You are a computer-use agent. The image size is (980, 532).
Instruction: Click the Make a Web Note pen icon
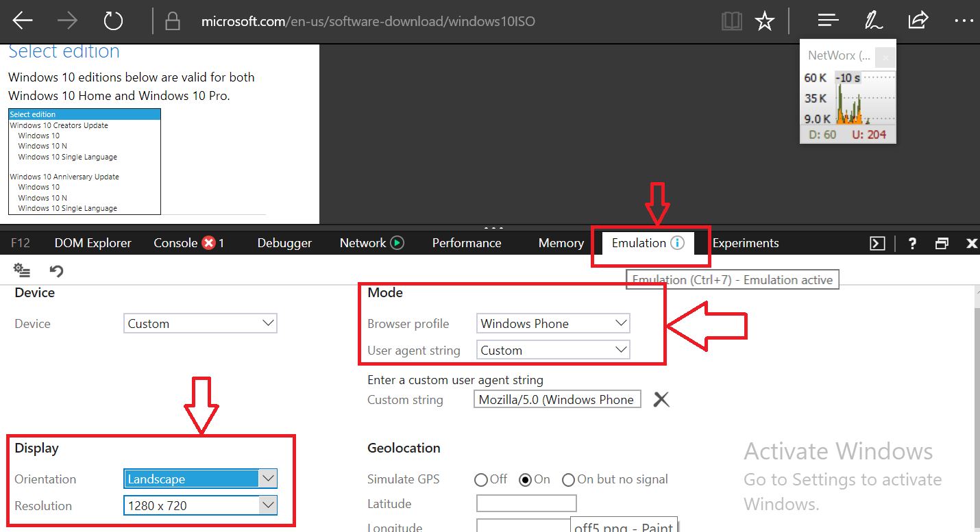tap(873, 21)
